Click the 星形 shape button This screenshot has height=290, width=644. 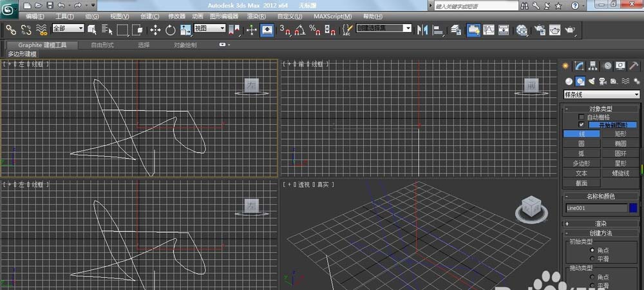click(x=620, y=163)
